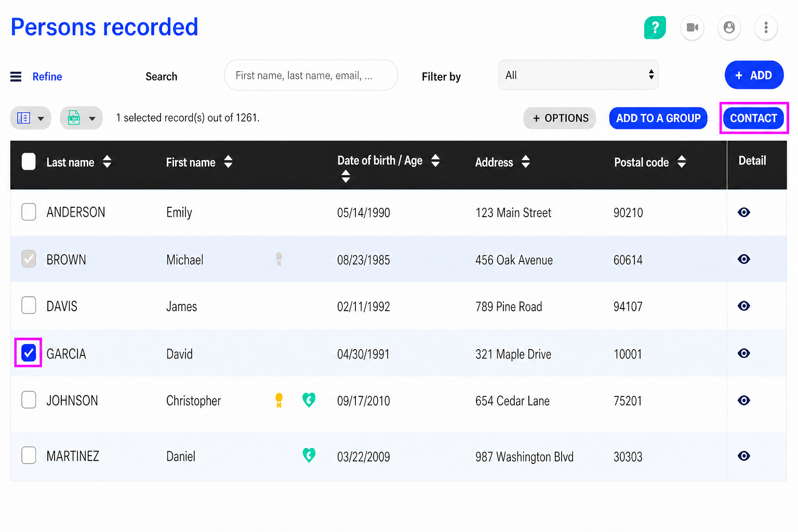Viewport: 798px width, 532px height.
Task: Expand the green export file dropdown
Action: (81, 118)
